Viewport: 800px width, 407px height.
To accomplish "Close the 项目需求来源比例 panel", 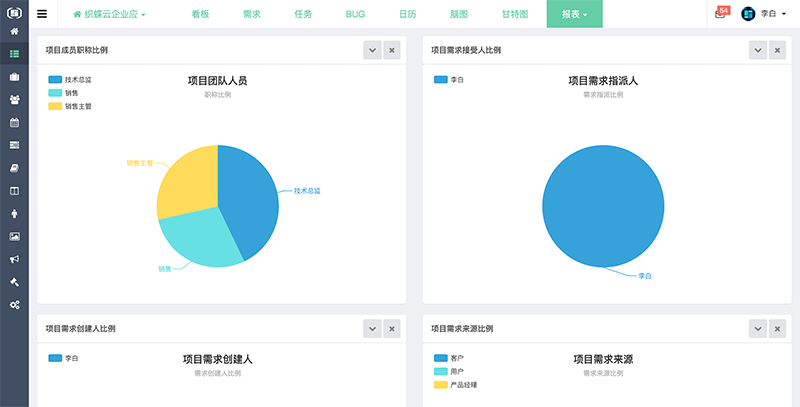I will tap(777, 328).
